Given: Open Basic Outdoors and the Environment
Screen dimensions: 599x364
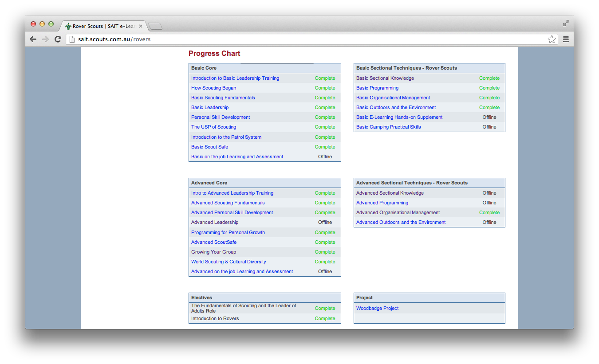Looking at the screenshot, I should [x=396, y=107].
